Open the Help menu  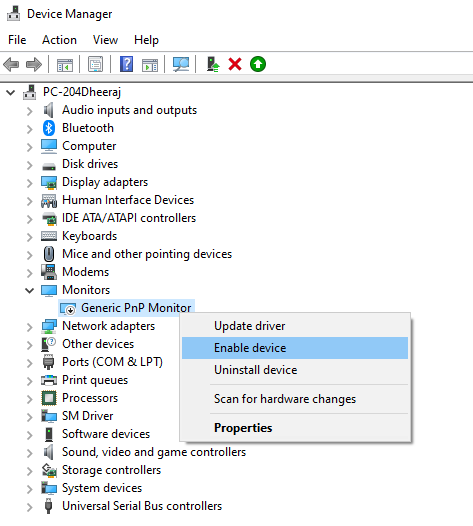pyautogui.click(x=146, y=40)
